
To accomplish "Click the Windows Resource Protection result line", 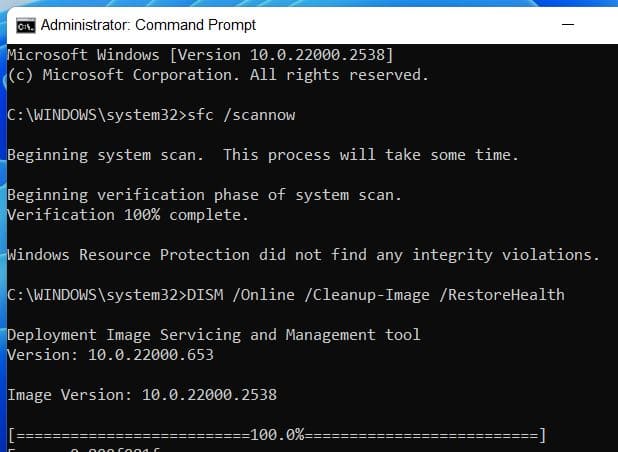I will pos(303,254).
